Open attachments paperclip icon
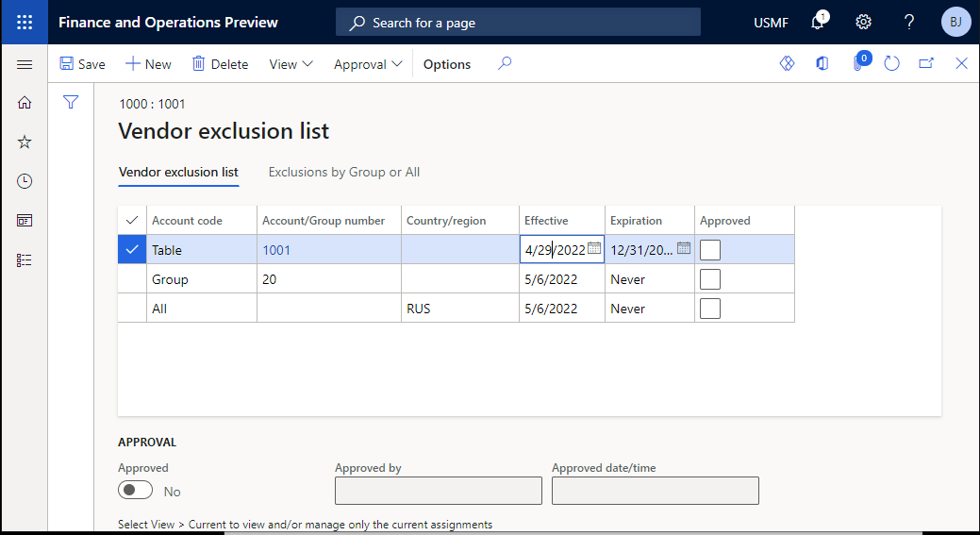Viewport: 980px width, 535px height. [x=858, y=62]
